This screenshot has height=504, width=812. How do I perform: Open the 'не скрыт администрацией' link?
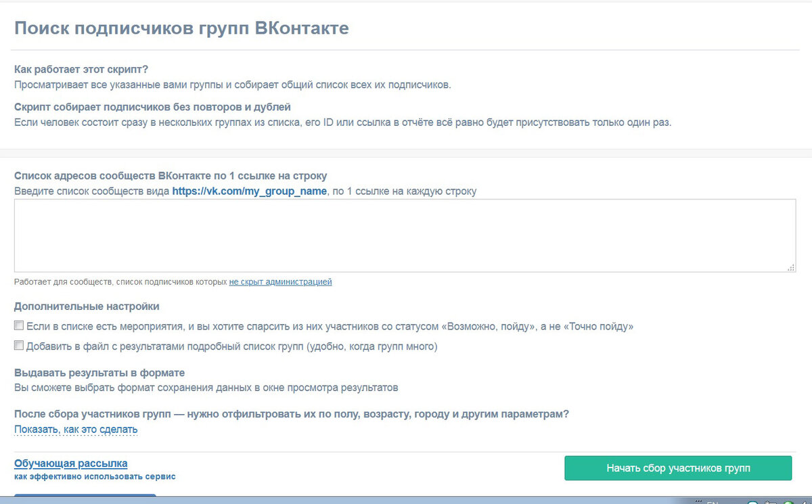(280, 281)
